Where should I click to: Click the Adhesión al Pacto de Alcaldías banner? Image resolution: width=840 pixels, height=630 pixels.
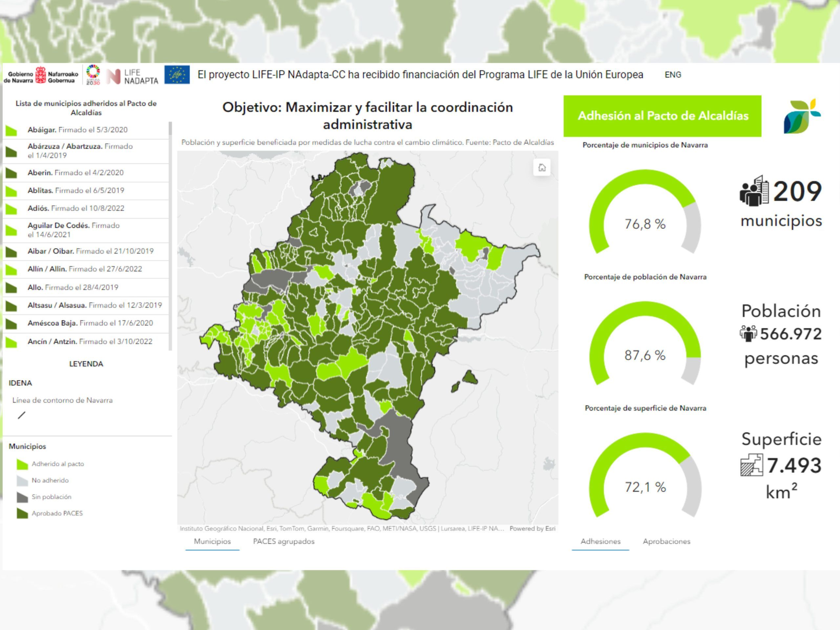coord(662,116)
